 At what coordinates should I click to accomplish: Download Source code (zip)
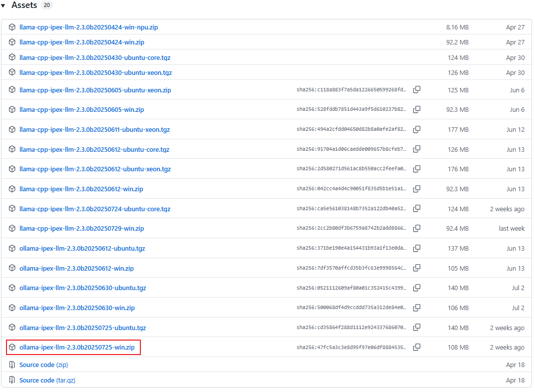(x=43, y=365)
